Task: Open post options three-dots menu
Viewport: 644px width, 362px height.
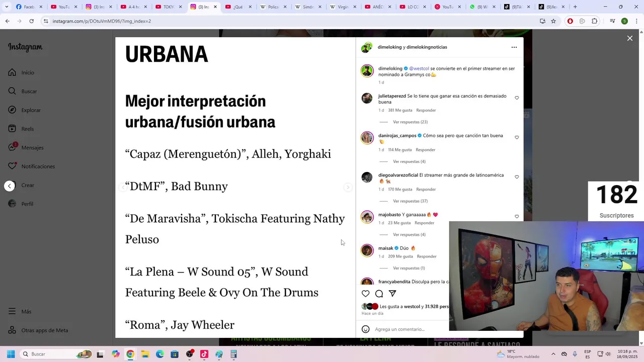Action: point(514,47)
